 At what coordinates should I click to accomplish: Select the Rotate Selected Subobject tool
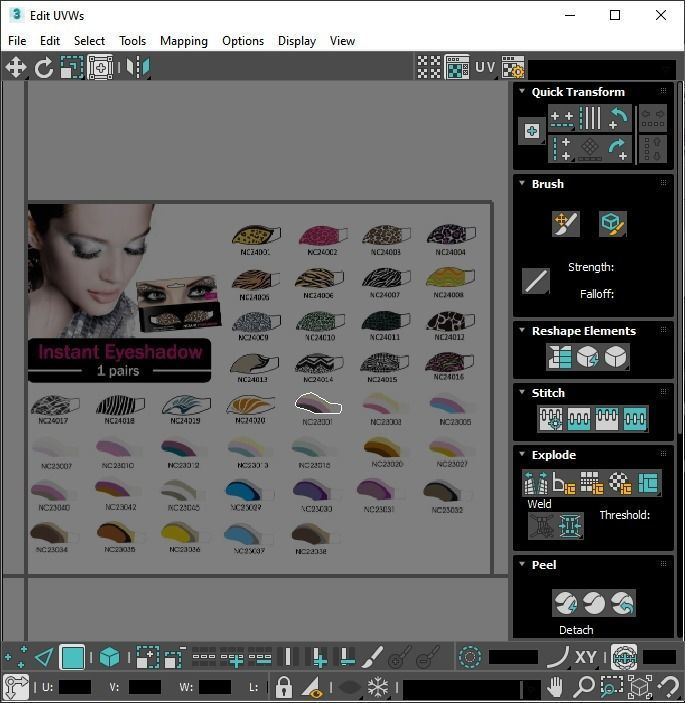click(43, 68)
